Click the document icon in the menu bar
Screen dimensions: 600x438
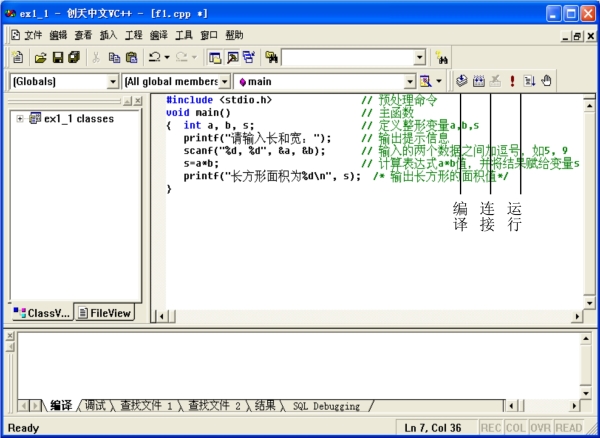click(15, 35)
